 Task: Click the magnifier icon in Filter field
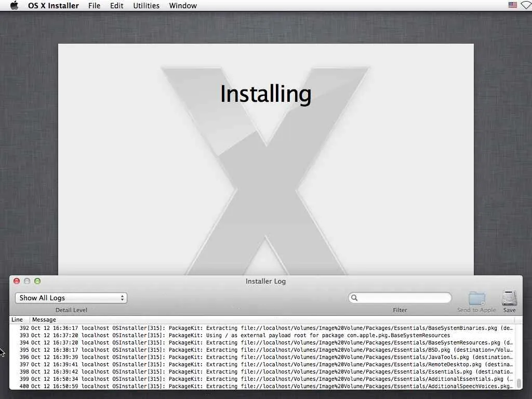click(354, 298)
